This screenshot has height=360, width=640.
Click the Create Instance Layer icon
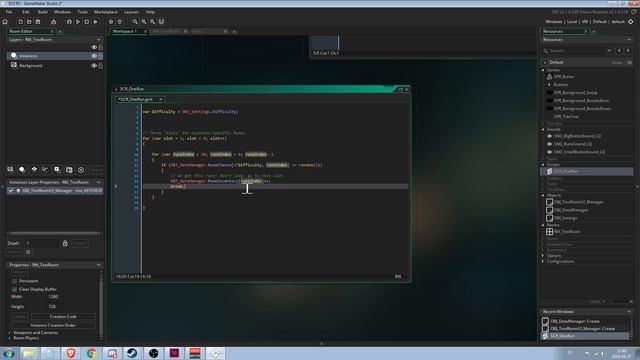(x=22, y=170)
